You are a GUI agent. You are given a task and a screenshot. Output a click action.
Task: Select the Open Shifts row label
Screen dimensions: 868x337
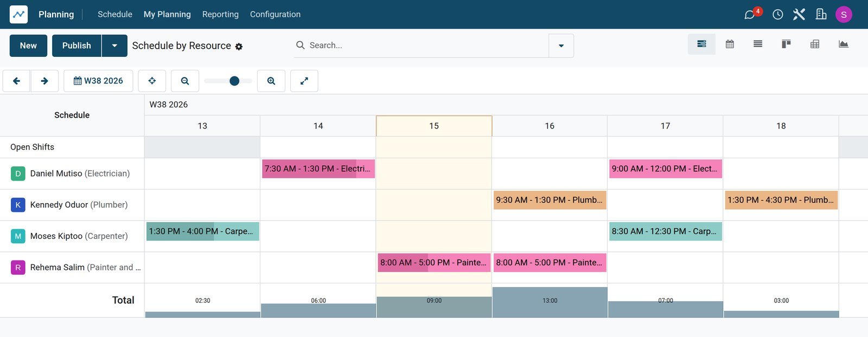click(32, 147)
